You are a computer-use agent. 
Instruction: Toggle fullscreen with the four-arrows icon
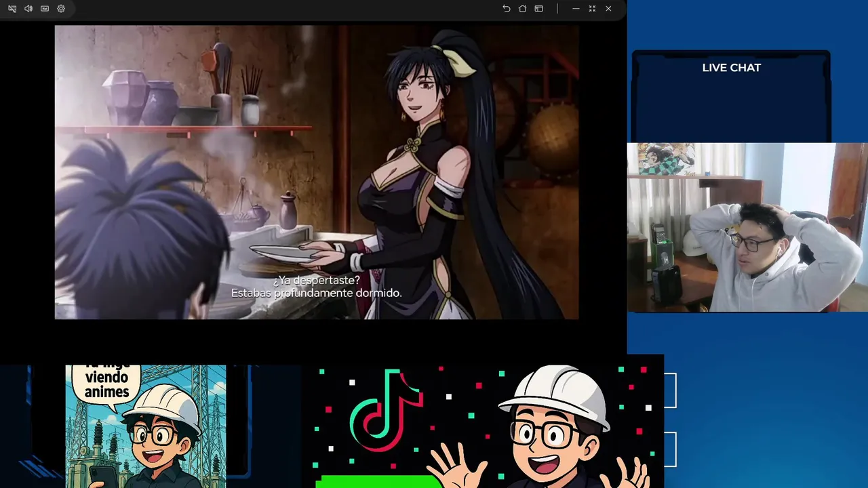click(x=592, y=9)
